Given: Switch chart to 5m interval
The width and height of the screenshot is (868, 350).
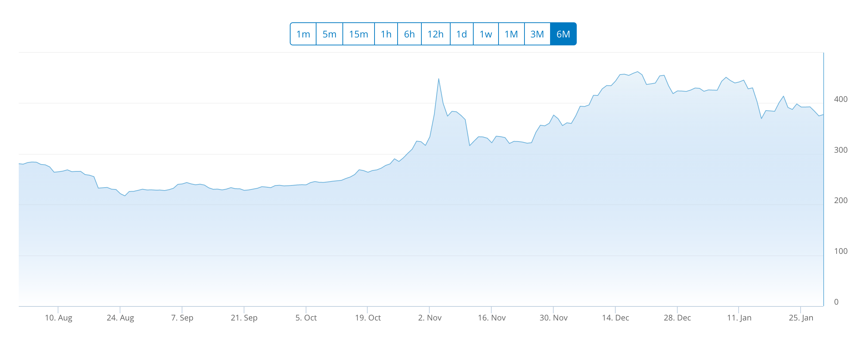Looking at the screenshot, I should 329,34.
